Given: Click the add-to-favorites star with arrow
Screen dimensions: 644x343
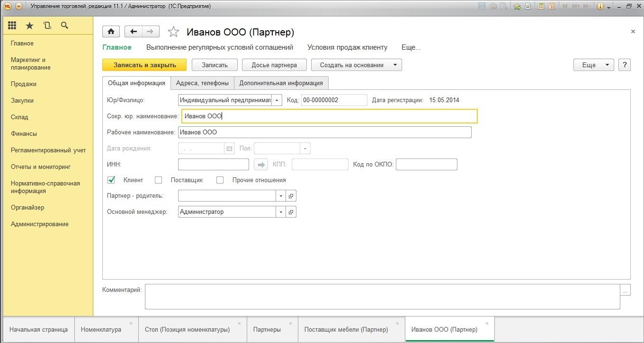Looking at the screenshot, I should coord(518,6).
